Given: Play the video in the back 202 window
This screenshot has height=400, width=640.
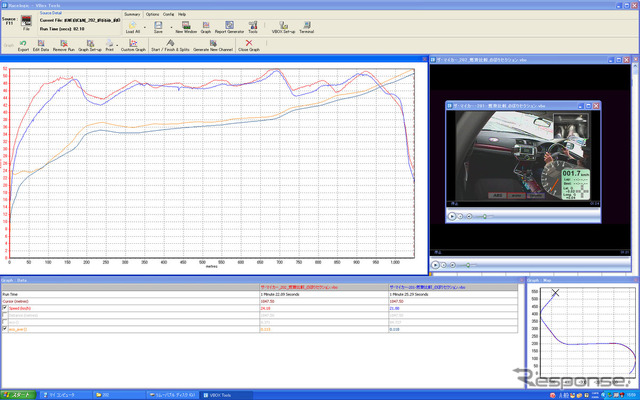Looking at the screenshot, I should click(x=436, y=265).
